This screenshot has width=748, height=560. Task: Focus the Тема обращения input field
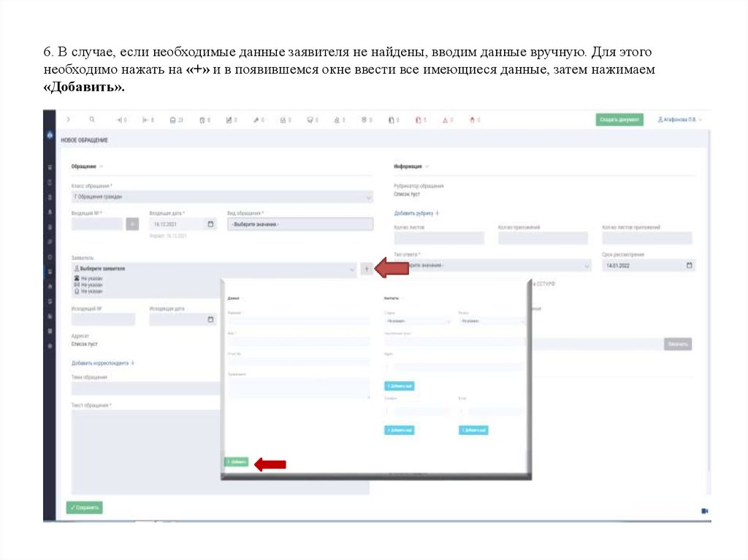point(145,388)
